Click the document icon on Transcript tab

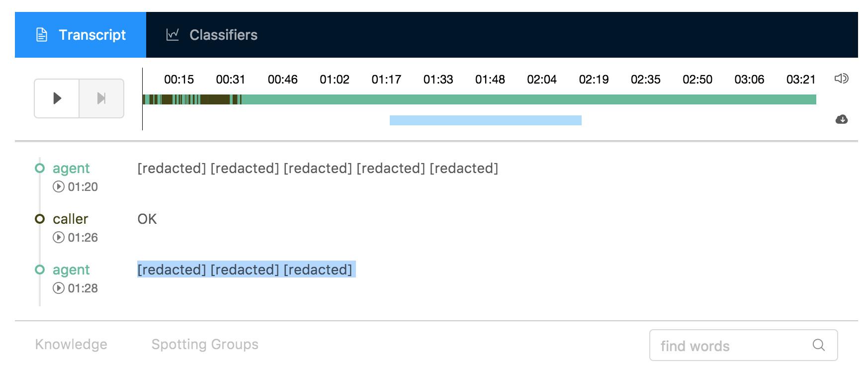(x=42, y=35)
